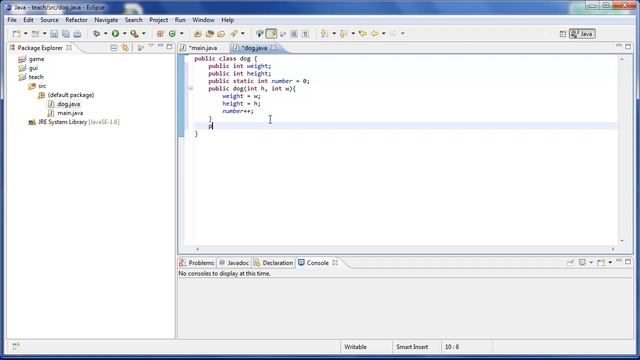Screen dimensions: 640x360
Task: Open the Project menu
Action: [158, 20]
